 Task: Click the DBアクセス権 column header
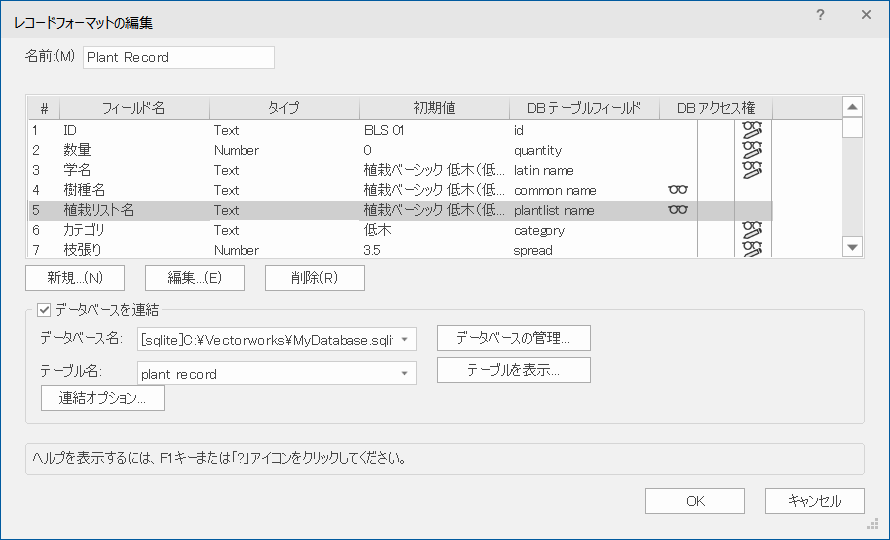[716, 108]
